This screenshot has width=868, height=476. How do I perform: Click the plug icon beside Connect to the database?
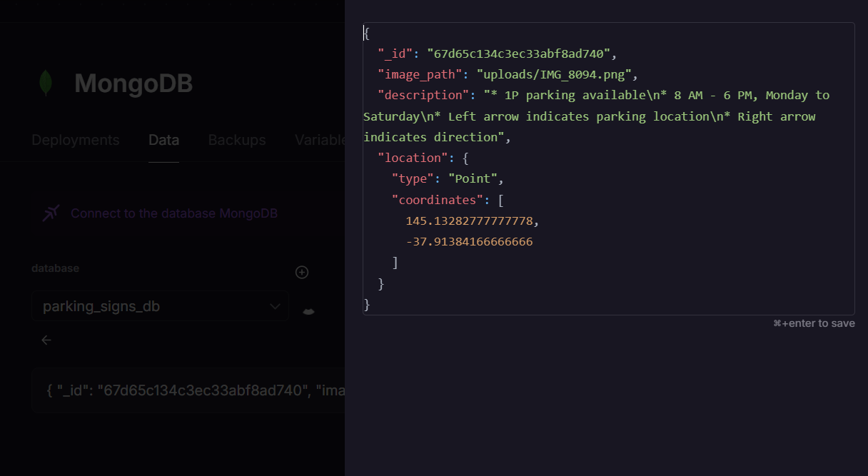pyautogui.click(x=51, y=213)
